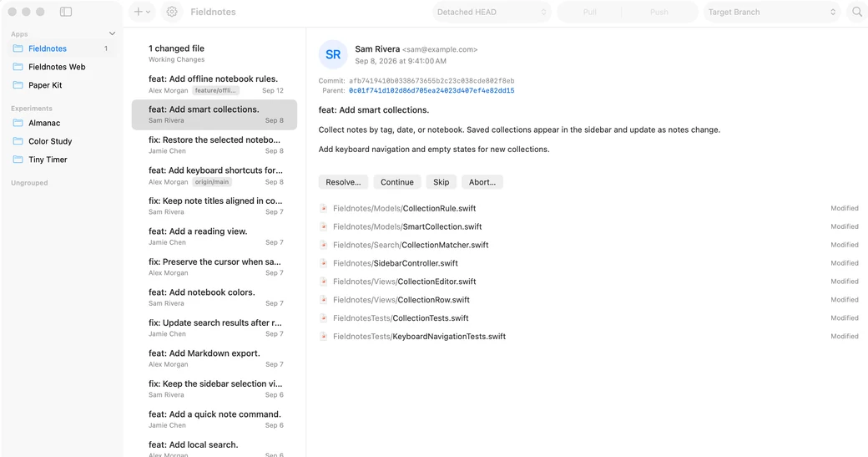Select commit 'fix: Restore the selected notebo...'
The image size is (868, 457).
214,145
